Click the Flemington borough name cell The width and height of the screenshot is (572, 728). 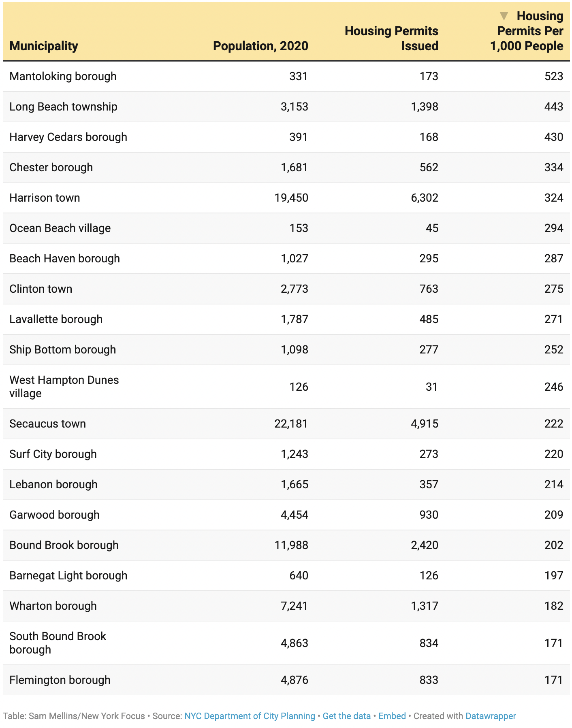60,680
